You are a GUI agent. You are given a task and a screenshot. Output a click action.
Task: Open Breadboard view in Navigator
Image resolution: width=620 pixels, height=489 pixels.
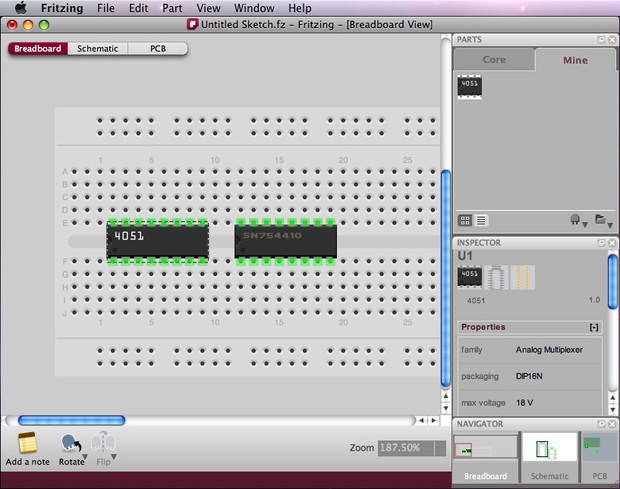[x=486, y=458]
